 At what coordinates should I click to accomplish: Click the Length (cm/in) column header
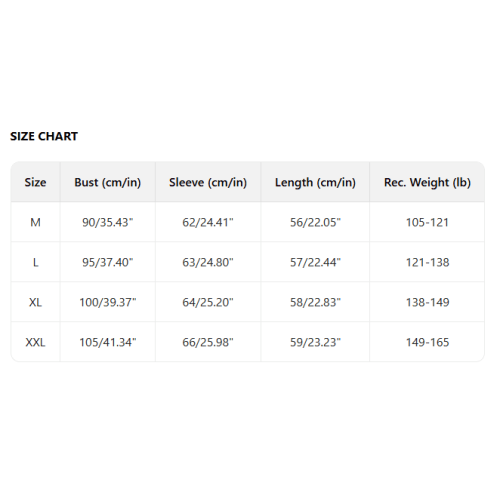[x=315, y=182]
